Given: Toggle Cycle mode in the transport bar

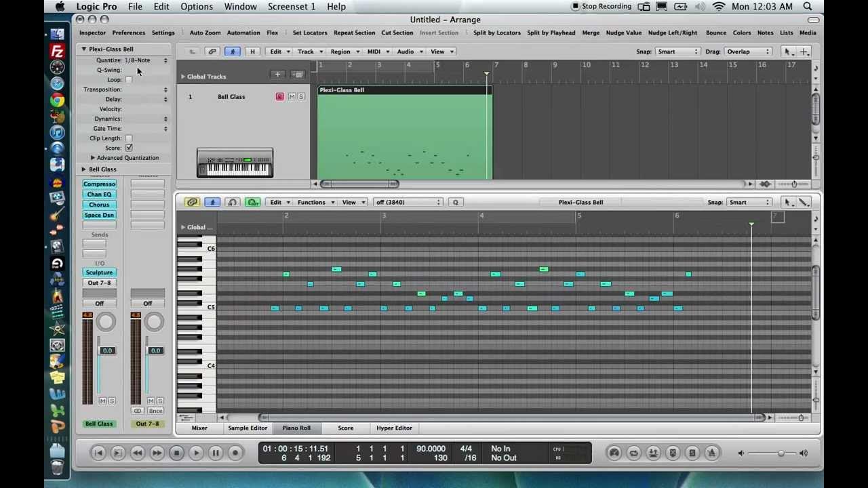Looking at the screenshot, I should click(x=633, y=453).
